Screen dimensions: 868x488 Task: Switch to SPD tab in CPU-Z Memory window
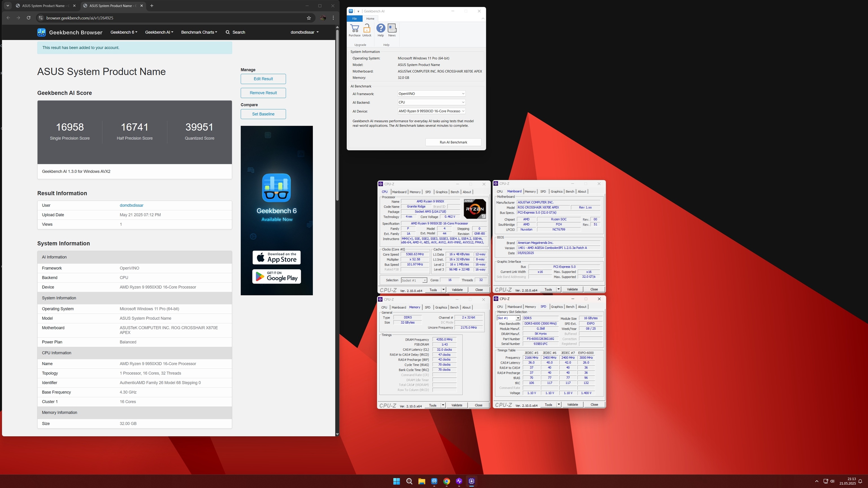tap(427, 308)
